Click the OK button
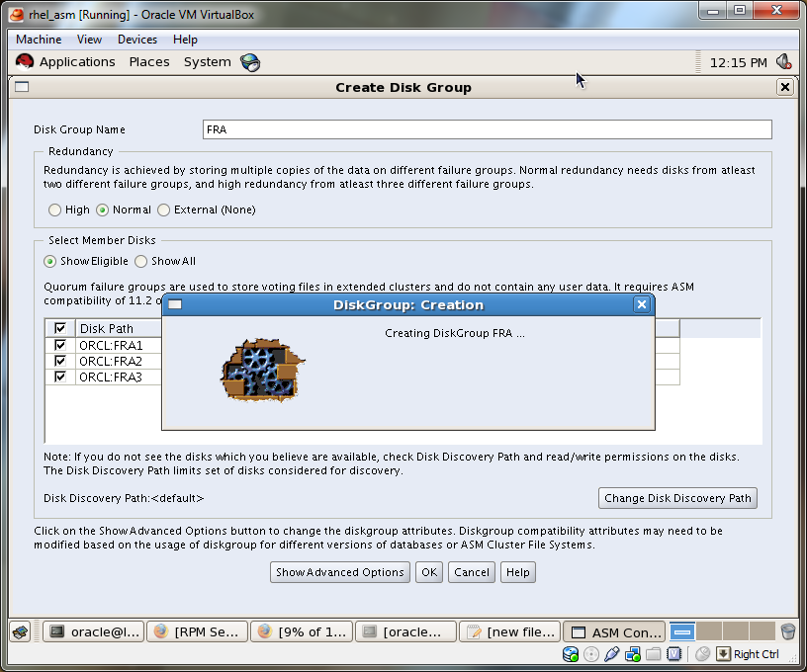Screen dimensions: 807x672 pos(429,572)
